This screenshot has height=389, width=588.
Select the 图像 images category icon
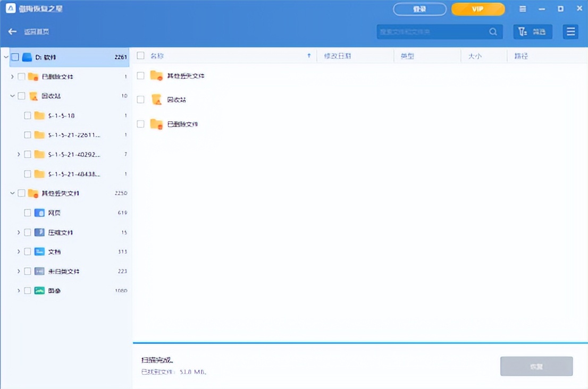[x=39, y=291]
